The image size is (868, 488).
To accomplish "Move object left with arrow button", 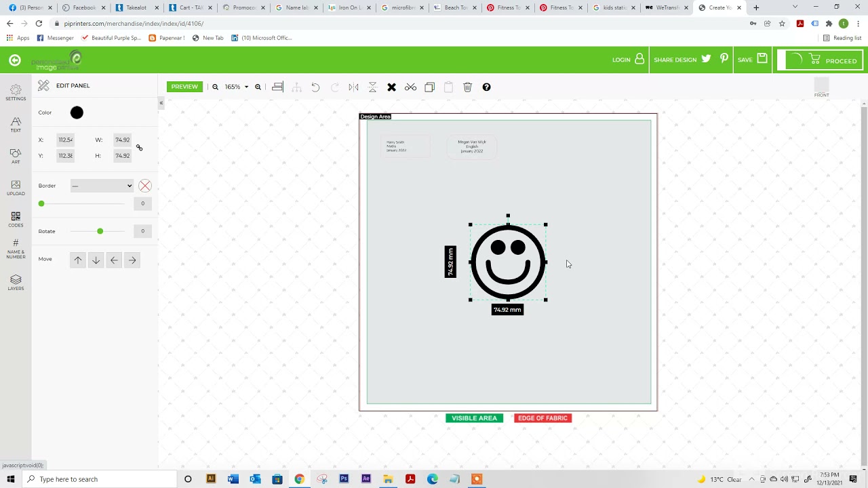I will coord(114,260).
